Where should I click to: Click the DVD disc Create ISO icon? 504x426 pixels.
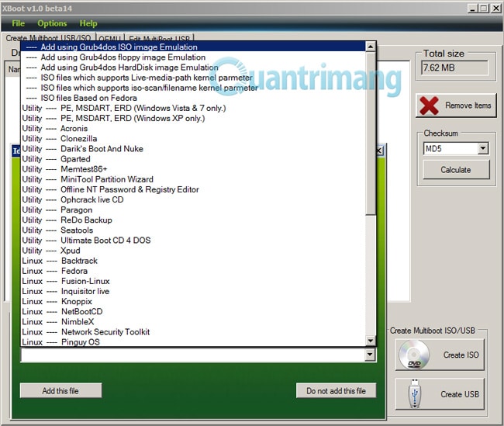point(414,355)
